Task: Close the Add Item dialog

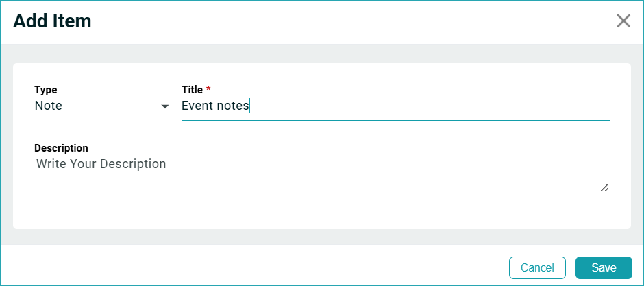Action: 623,21
